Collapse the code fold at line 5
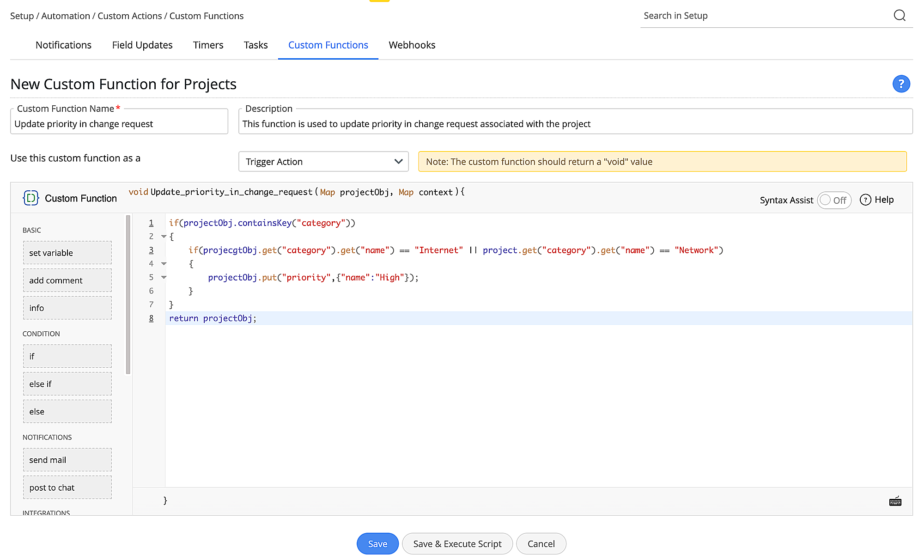 tap(163, 277)
